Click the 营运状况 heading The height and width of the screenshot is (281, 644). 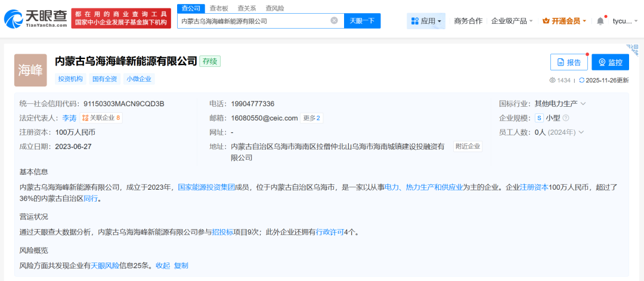(x=33, y=217)
